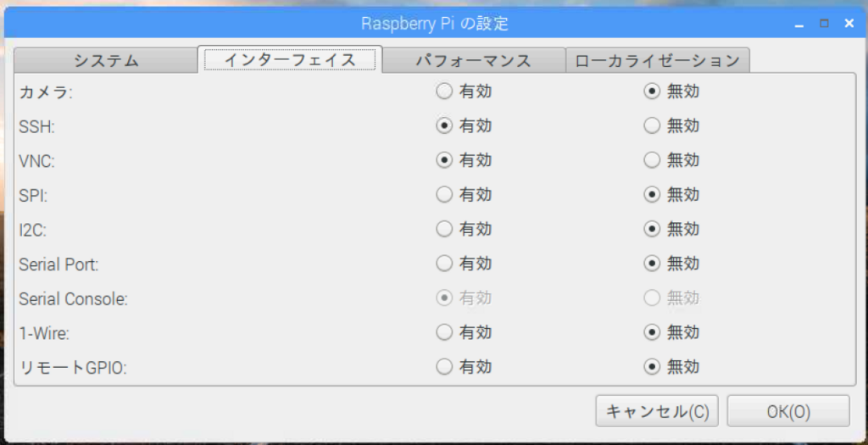The width and height of the screenshot is (868, 445).
Task: Confirm settings with OK(O) button
Action: [788, 411]
